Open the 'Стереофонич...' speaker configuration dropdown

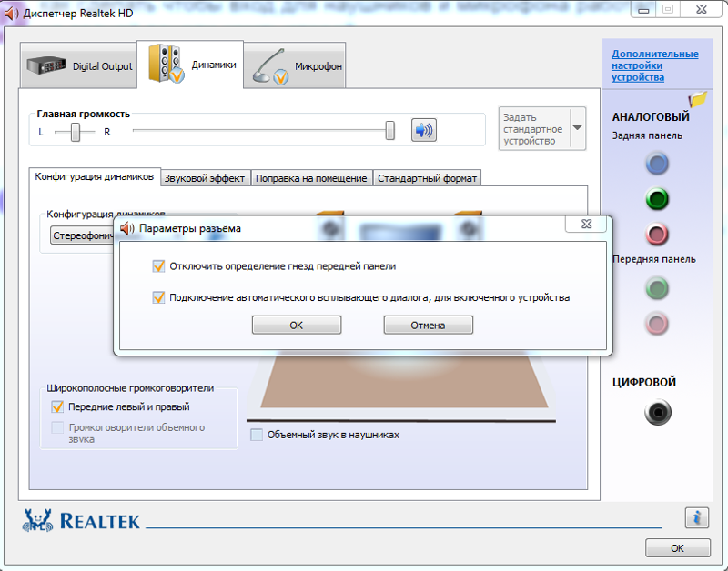click(x=83, y=235)
